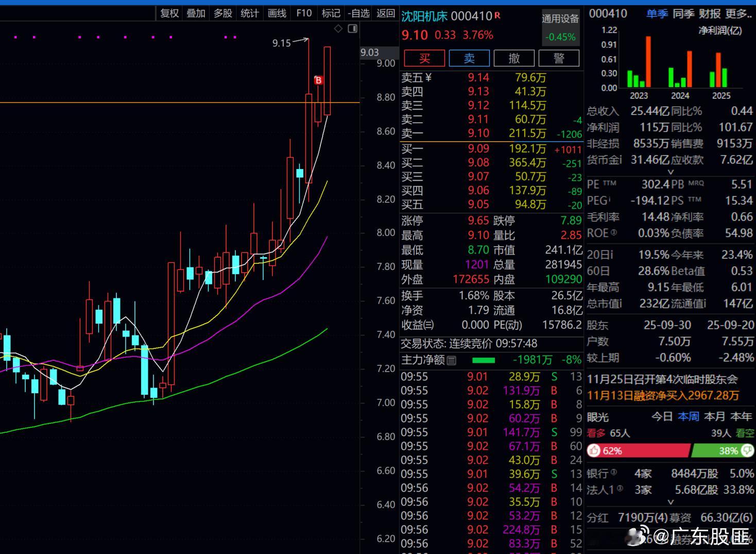The image size is (756, 554).
Task: Click the info icon next to PEG
Action: click(x=609, y=199)
